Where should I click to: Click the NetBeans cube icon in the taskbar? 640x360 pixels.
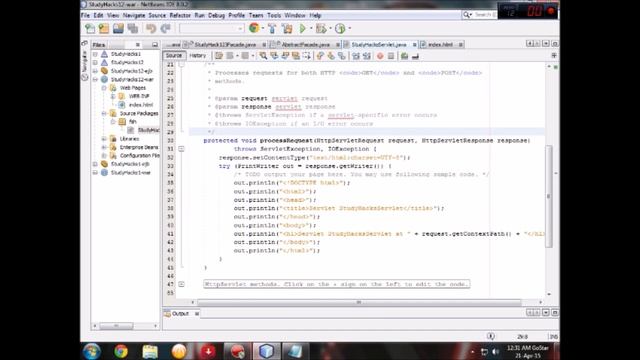pyautogui.click(x=266, y=351)
